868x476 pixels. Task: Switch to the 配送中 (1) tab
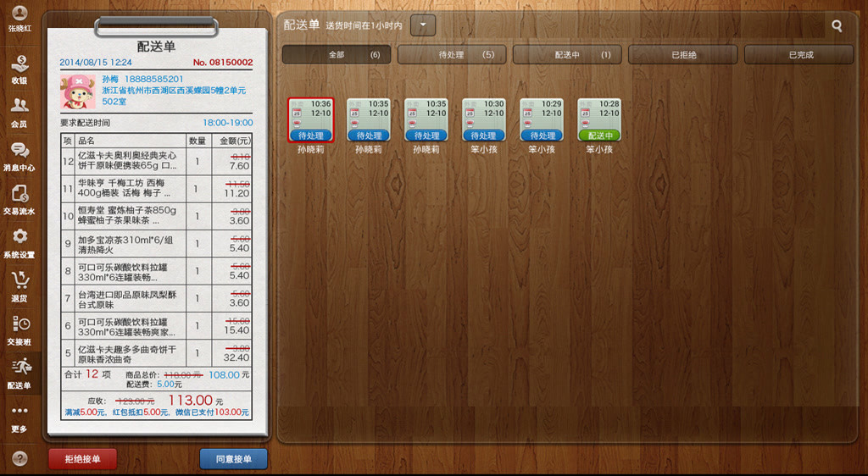pos(567,55)
